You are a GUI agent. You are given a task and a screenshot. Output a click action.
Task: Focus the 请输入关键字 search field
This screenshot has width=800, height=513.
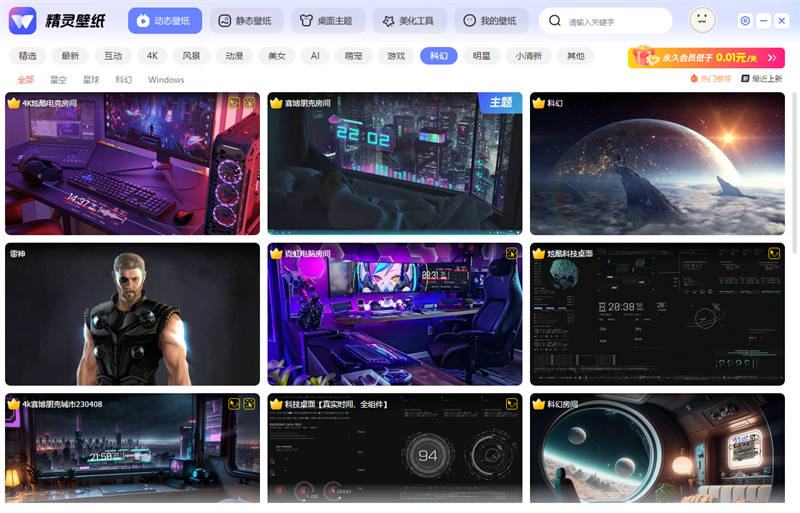click(606, 21)
